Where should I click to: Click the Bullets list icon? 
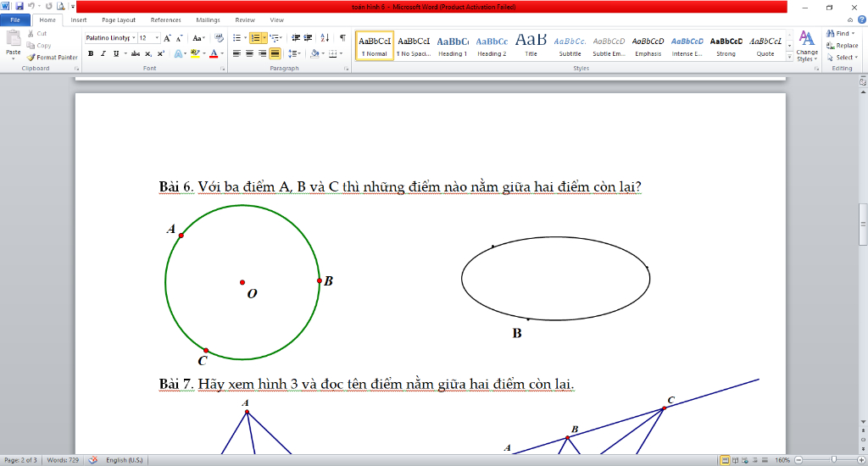click(237, 37)
